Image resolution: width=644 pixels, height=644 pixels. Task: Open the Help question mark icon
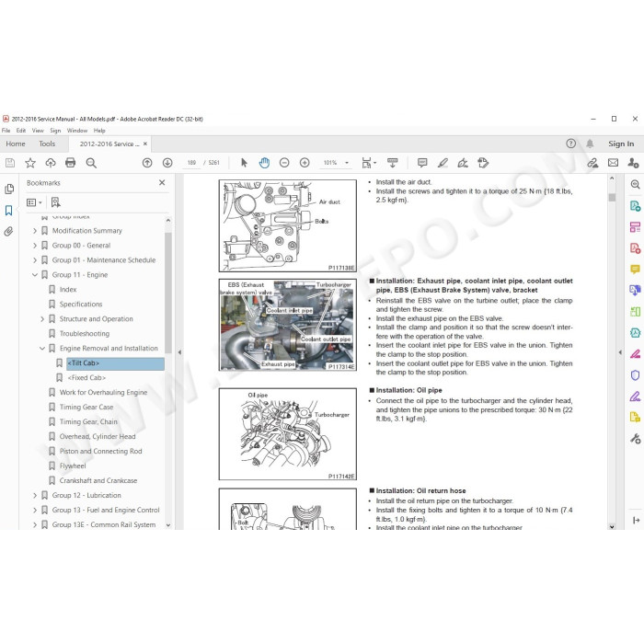pos(571,144)
